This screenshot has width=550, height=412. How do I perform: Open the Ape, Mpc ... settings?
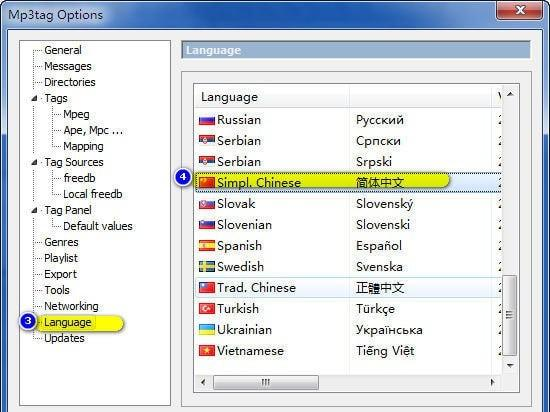93,130
